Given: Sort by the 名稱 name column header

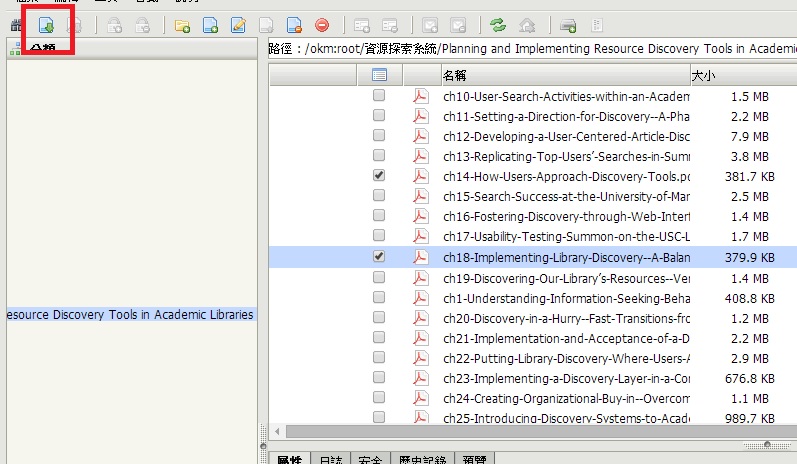Looking at the screenshot, I should point(566,75).
